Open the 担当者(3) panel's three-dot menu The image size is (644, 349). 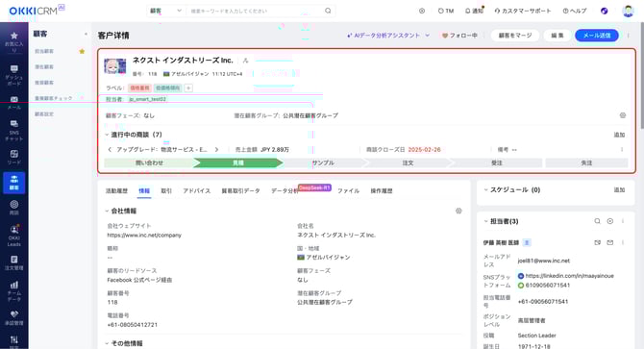(x=623, y=221)
